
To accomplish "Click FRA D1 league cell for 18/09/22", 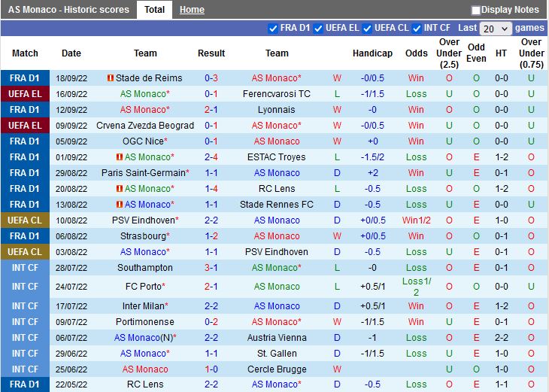I will pyautogui.click(x=25, y=77).
